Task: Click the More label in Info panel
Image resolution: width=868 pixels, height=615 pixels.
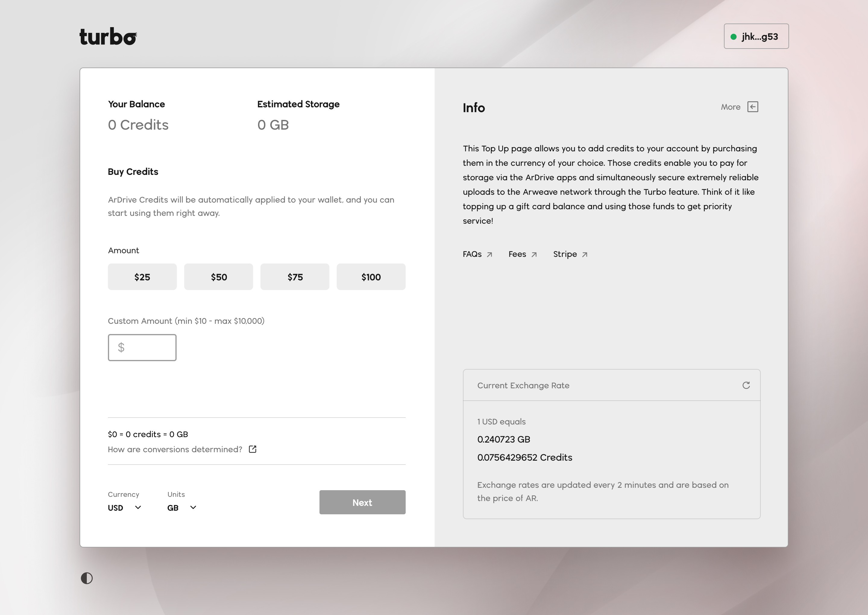Action: click(x=731, y=107)
